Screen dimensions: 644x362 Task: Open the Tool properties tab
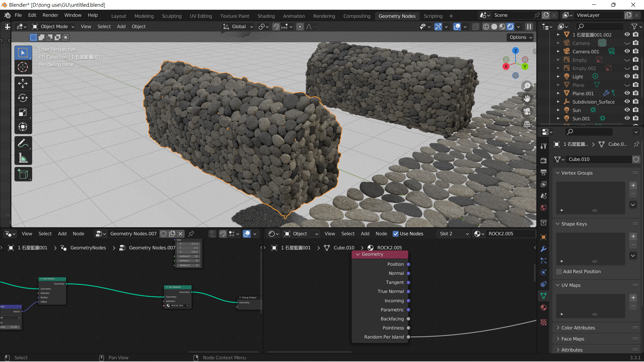pyautogui.click(x=544, y=146)
